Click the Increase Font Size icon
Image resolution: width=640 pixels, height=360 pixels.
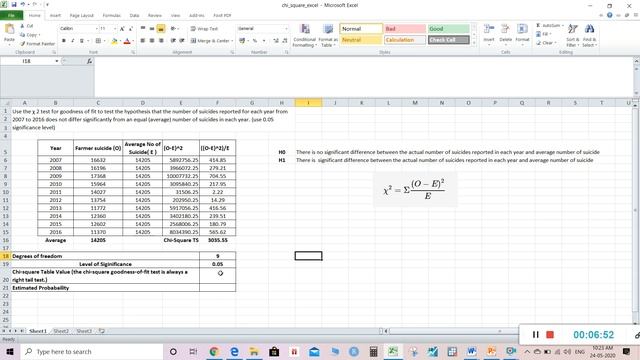pos(122,29)
